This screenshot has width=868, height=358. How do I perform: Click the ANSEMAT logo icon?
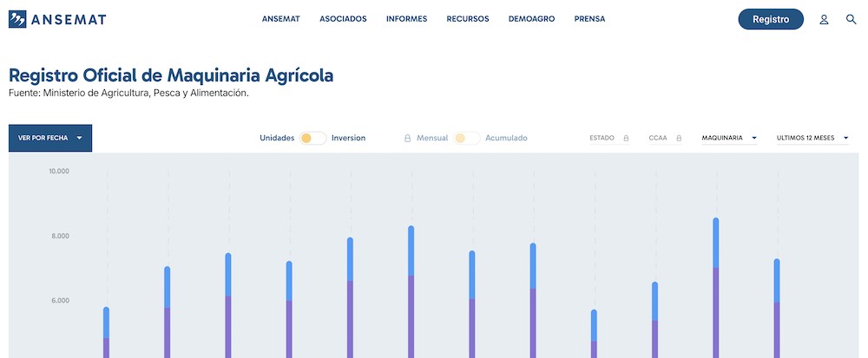pyautogui.click(x=17, y=19)
